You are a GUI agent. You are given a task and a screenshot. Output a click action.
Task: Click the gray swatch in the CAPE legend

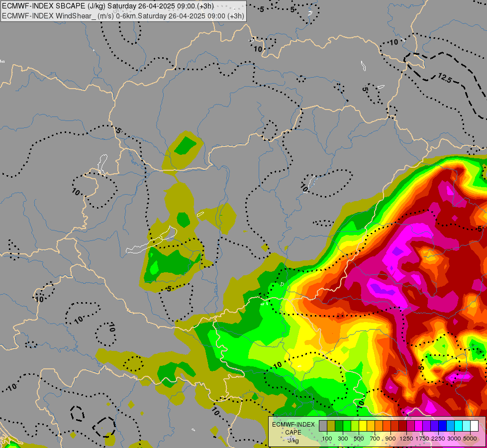click(323, 426)
